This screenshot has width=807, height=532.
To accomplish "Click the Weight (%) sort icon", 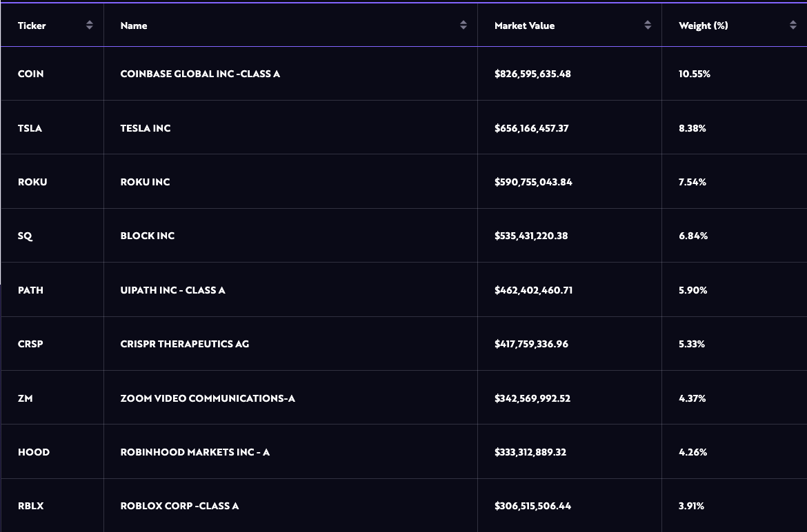I will 793,24.
